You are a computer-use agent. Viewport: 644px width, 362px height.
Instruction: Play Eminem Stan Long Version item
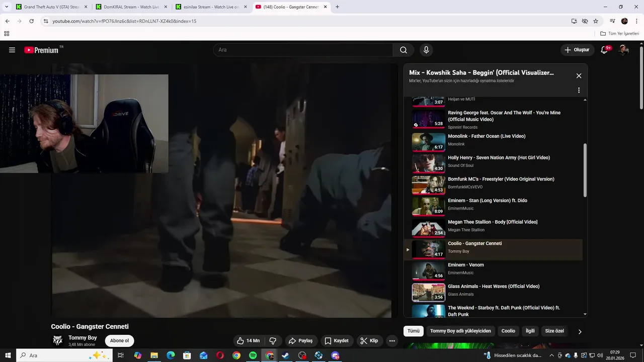(x=493, y=206)
